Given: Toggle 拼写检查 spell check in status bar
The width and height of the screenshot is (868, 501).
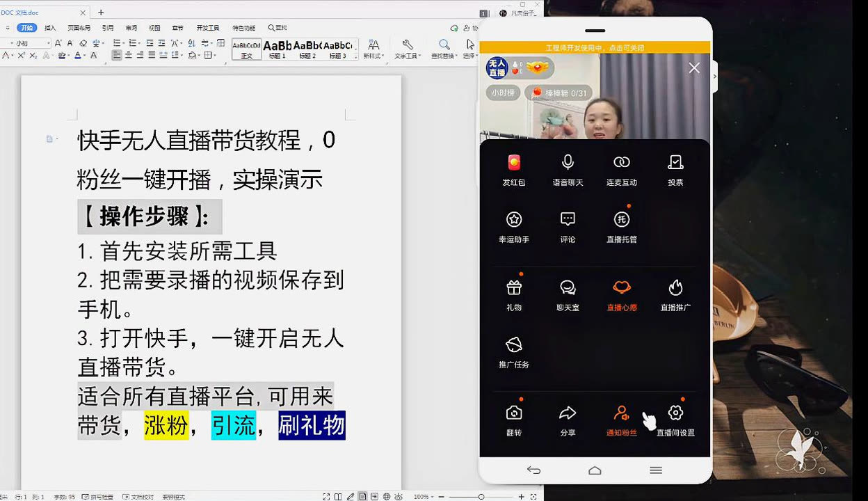Looking at the screenshot, I should pyautogui.click(x=97, y=497).
